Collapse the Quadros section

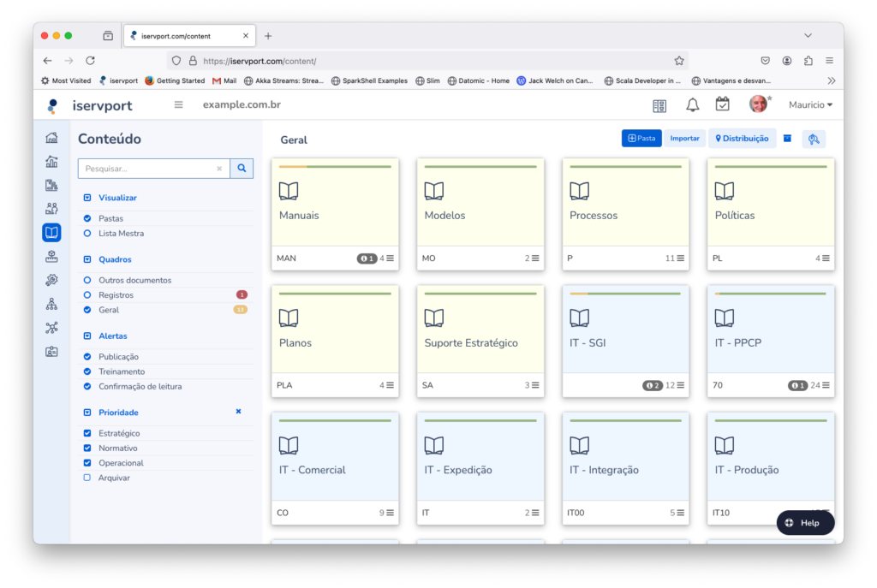point(87,259)
